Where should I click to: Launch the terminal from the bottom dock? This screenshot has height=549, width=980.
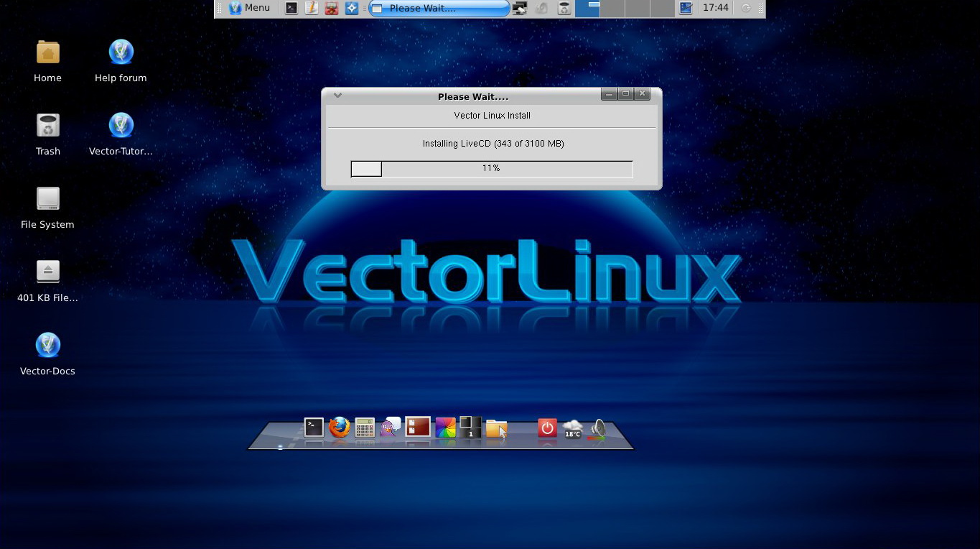tap(314, 428)
